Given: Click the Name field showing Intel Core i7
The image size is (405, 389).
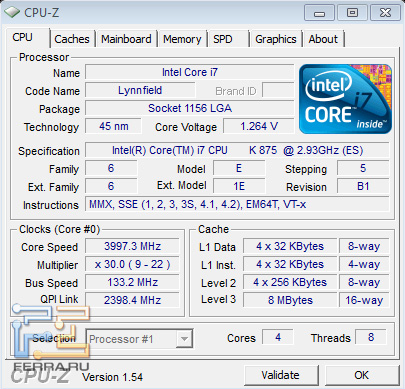Looking at the screenshot, I should [x=190, y=72].
